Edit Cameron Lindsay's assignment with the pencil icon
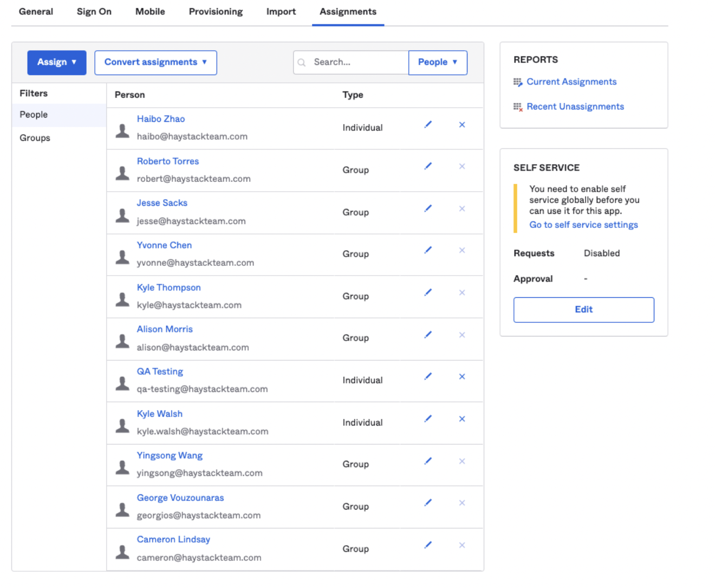715x588 pixels. (x=428, y=545)
